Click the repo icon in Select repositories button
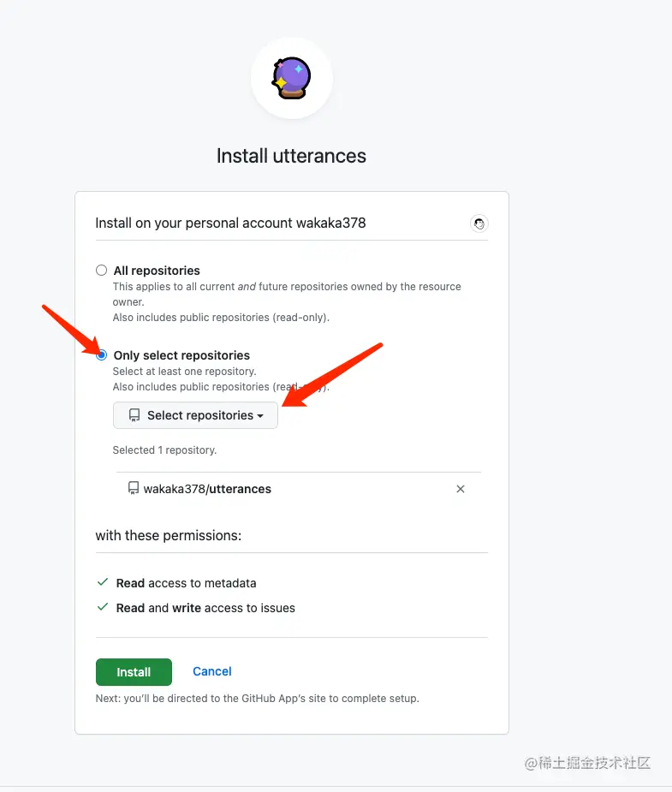The image size is (672, 792). pyautogui.click(x=134, y=415)
